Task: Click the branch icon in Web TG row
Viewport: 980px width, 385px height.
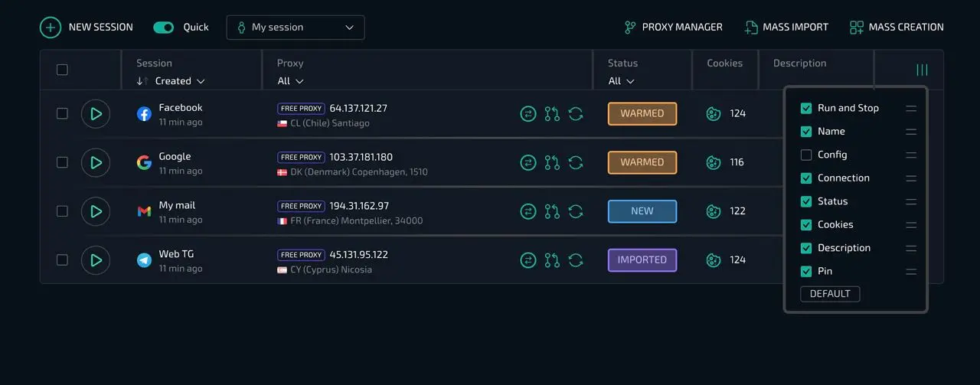Action: pyautogui.click(x=552, y=260)
